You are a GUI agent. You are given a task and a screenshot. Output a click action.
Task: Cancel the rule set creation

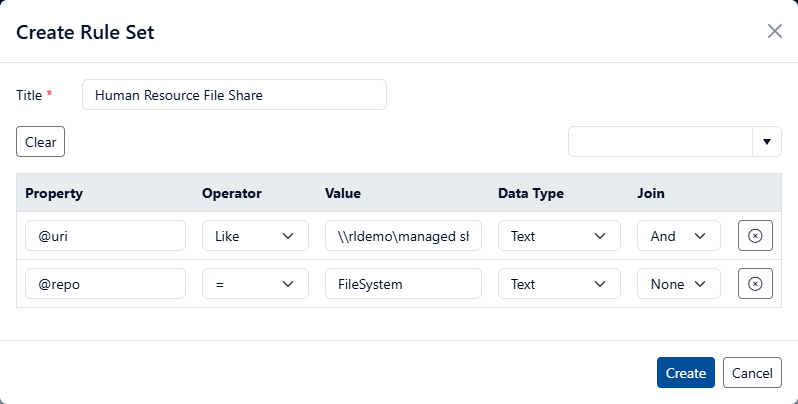point(752,372)
